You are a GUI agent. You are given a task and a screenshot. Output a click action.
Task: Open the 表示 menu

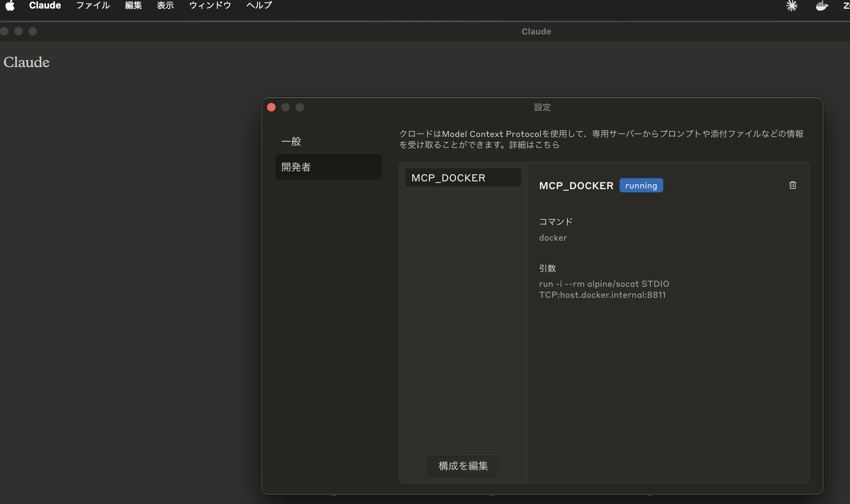pos(165,5)
